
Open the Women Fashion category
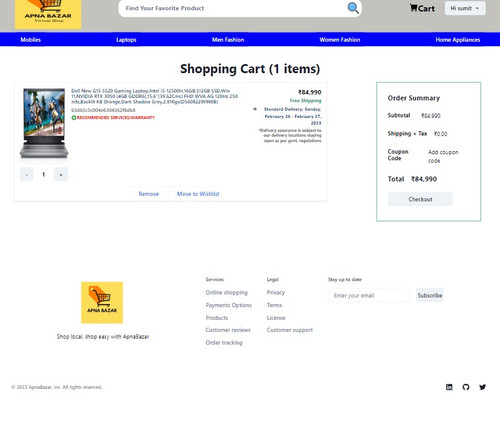tap(340, 40)
